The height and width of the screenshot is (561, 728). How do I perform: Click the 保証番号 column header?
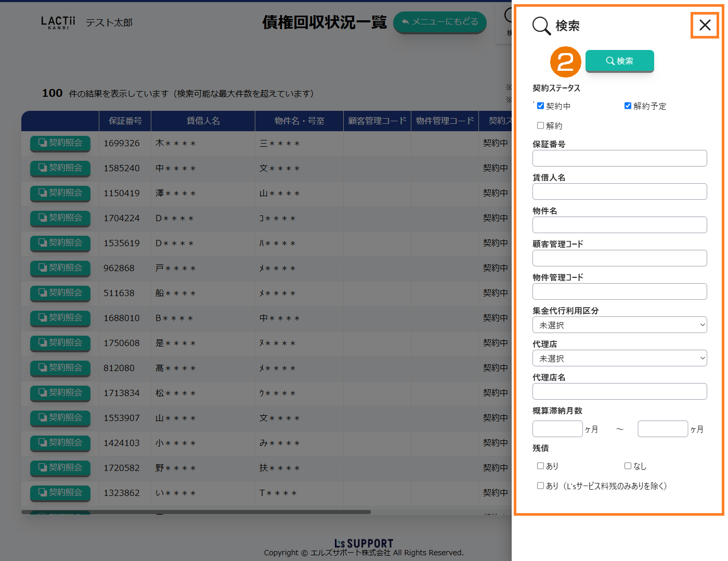click(x=125, y=121)
